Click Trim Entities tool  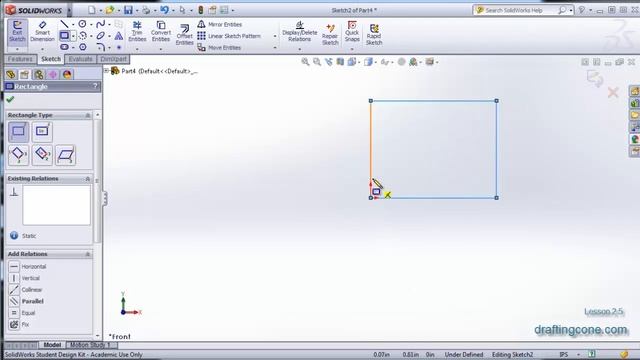coord(137,31)
